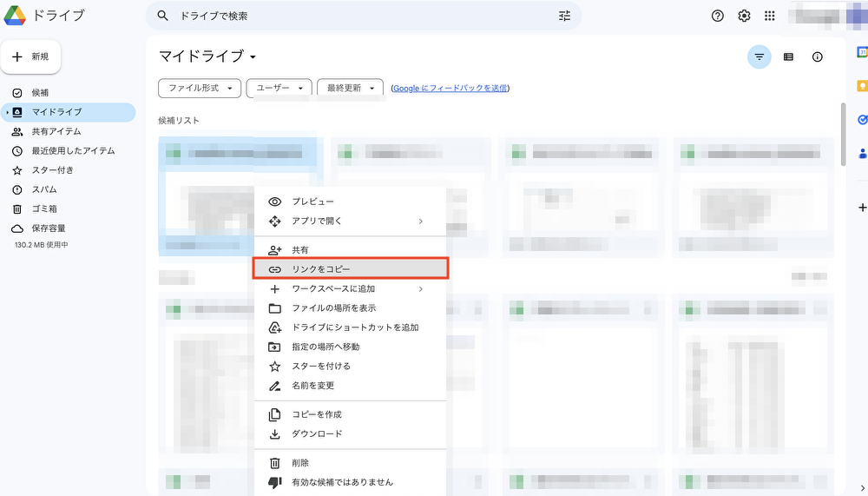The image size is (868, 496).
Task: Open settings gear icon
Action: [x=744, y=17]
